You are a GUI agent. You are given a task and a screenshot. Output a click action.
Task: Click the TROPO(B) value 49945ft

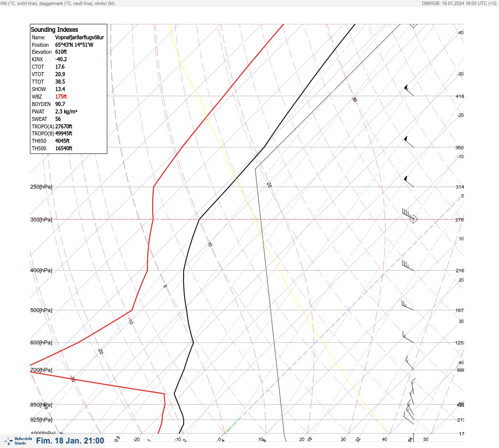click(x=64, y=133)
